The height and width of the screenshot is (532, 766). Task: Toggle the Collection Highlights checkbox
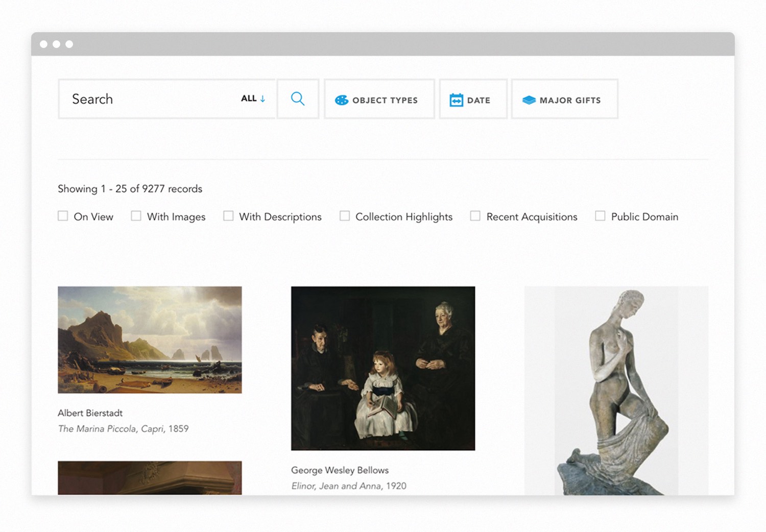pos(345,216)
